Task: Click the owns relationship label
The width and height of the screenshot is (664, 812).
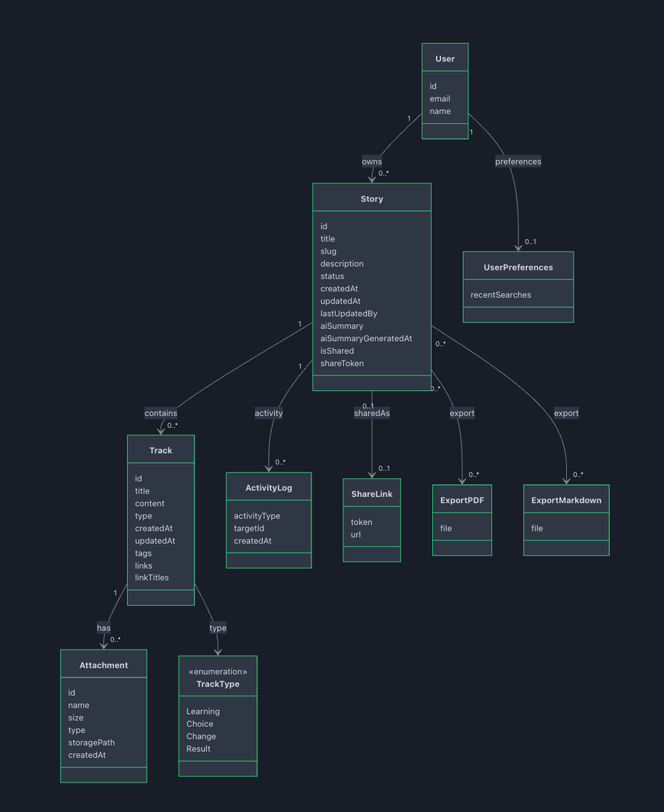Action: coord(371,161)
